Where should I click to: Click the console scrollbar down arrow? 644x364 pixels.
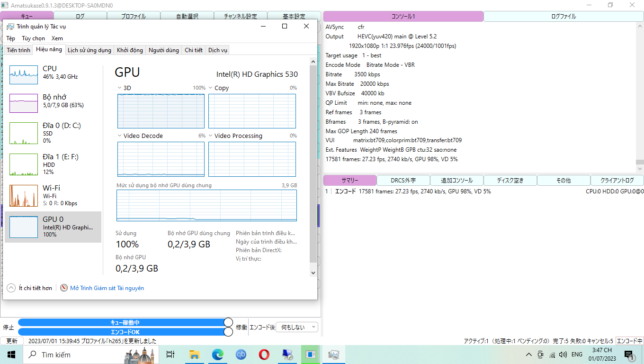click(640, 168)
